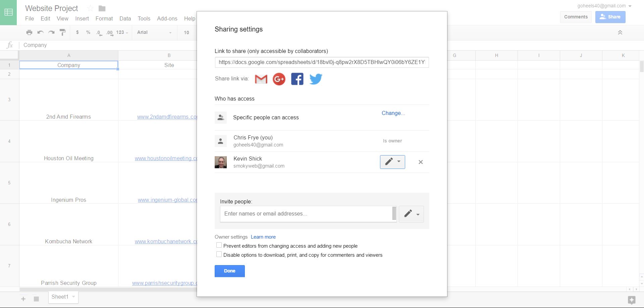
Task: Select the Company header cell
Action: tap(69, 65)
